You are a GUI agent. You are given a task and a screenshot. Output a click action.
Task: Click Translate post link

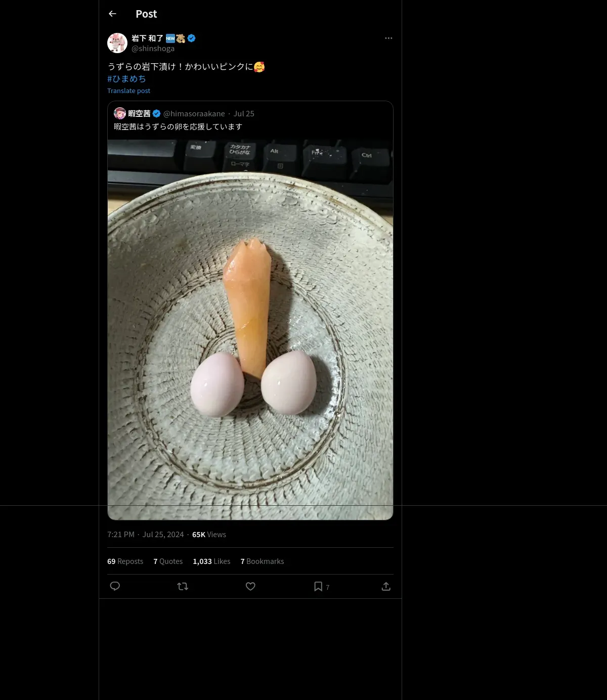pos(128,91)
